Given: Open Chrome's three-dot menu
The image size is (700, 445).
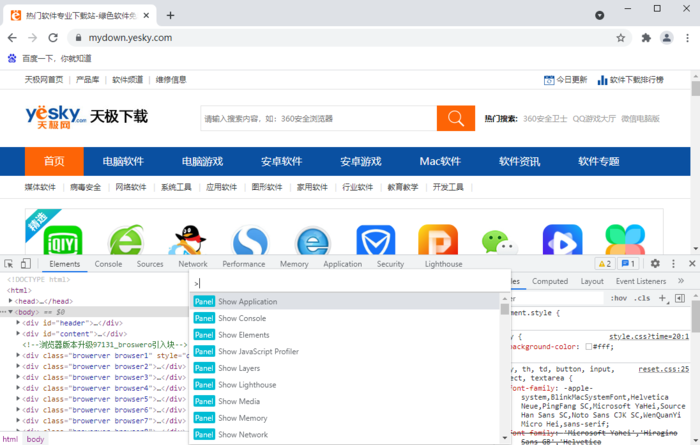Looking at the screenshot, I should pyautogui.click(x=688, y=38).
